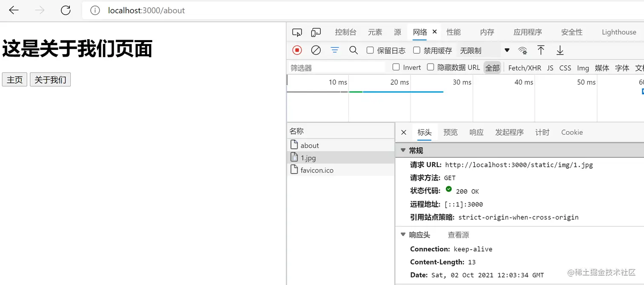Select the 全部 All filter
644x285 pixels.
click(x=492, y=68)
